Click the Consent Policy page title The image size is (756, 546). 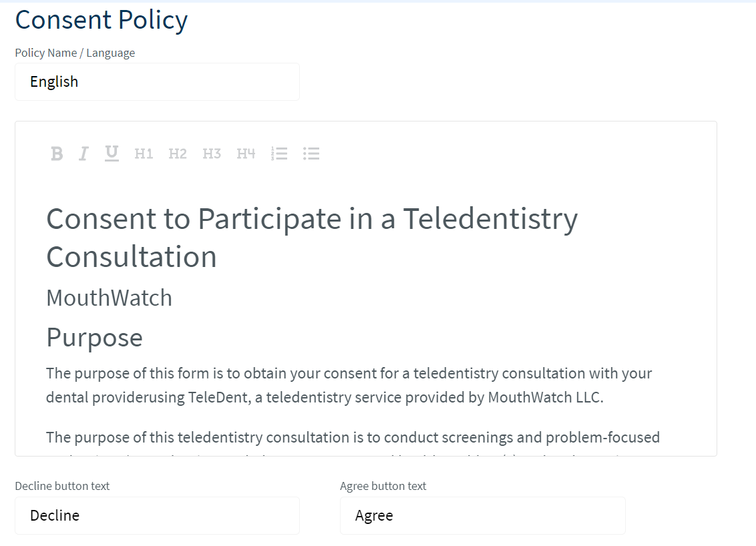102,20
